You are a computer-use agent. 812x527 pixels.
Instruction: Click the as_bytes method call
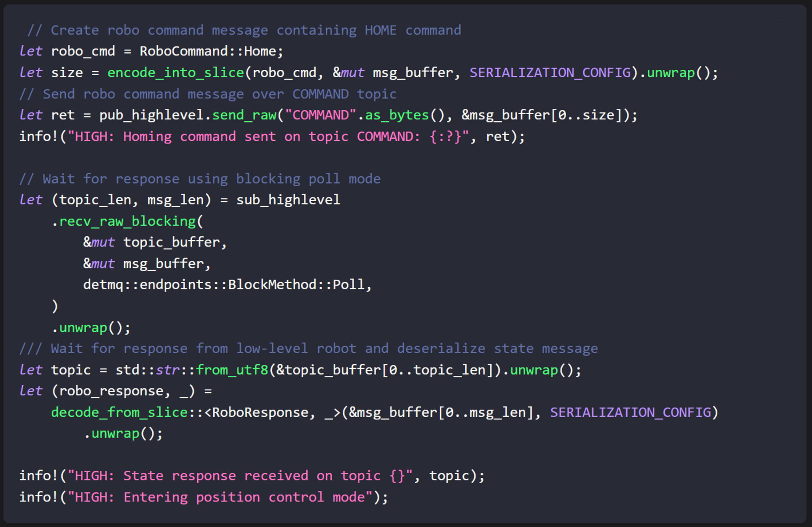(x=397, y=115)
